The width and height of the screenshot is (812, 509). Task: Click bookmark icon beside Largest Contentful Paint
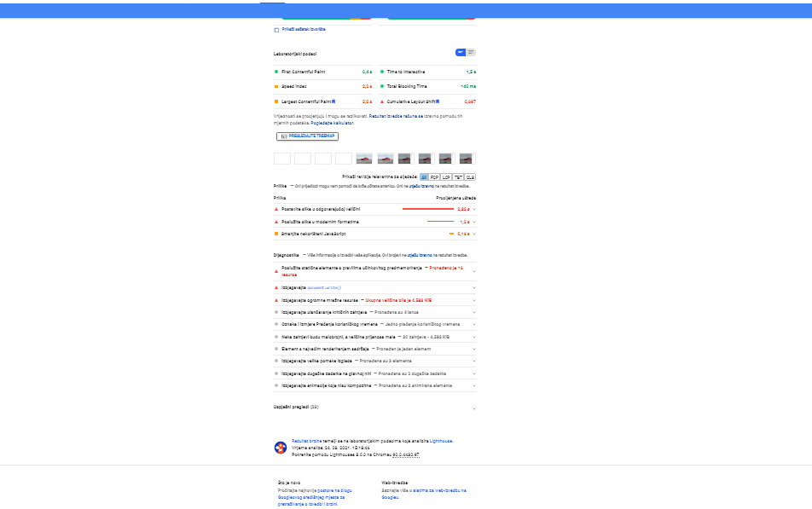pos(333,101)
